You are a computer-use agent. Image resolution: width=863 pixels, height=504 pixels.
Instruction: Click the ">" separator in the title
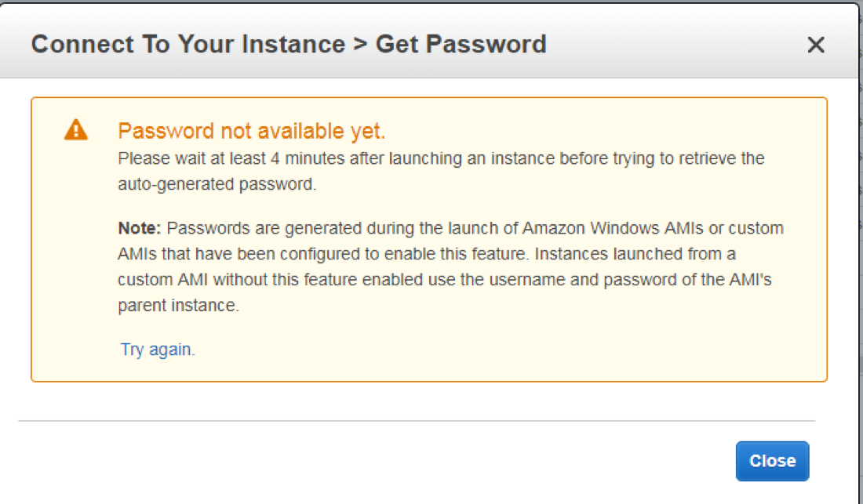coord(360,44)
